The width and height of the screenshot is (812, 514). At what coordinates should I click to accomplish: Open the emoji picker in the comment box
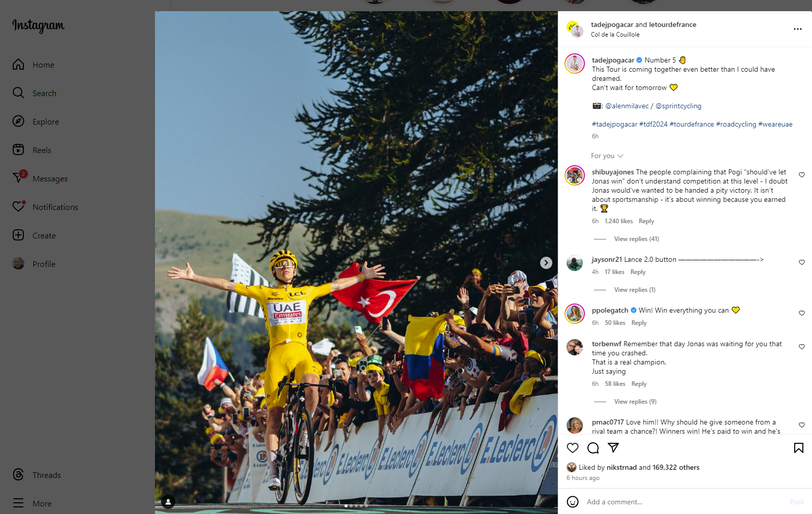coord(573,502)
